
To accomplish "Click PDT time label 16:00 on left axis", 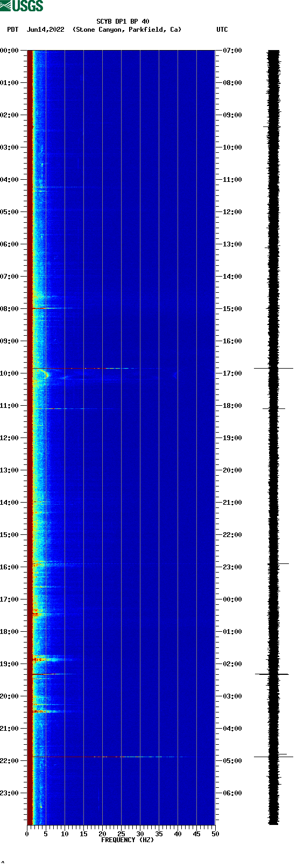I will click(x=10, y=567).
